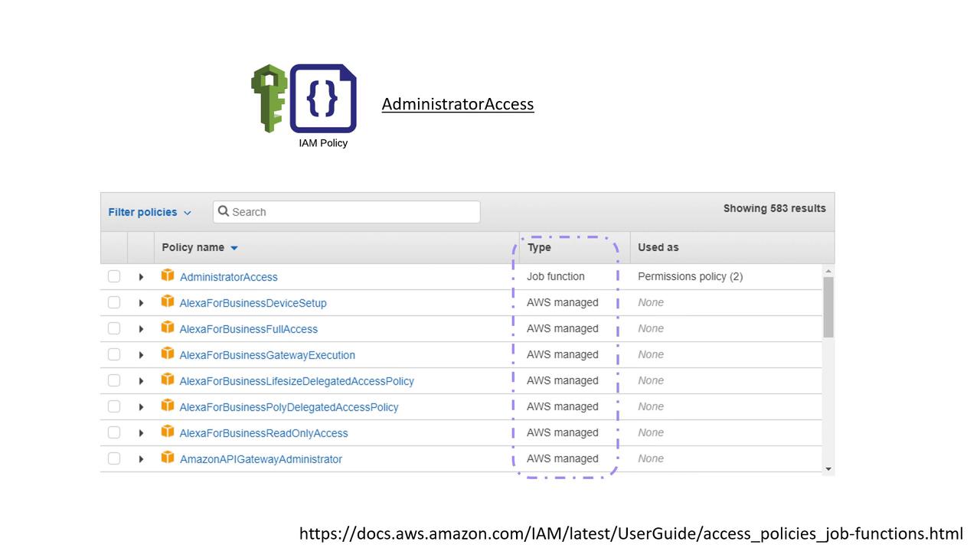Click the IAM Policy document icon
980x551 pixels.
tap(323, 98)
